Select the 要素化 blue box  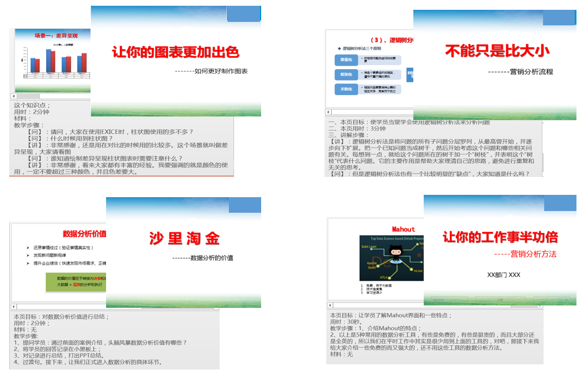tap(346, 60)
